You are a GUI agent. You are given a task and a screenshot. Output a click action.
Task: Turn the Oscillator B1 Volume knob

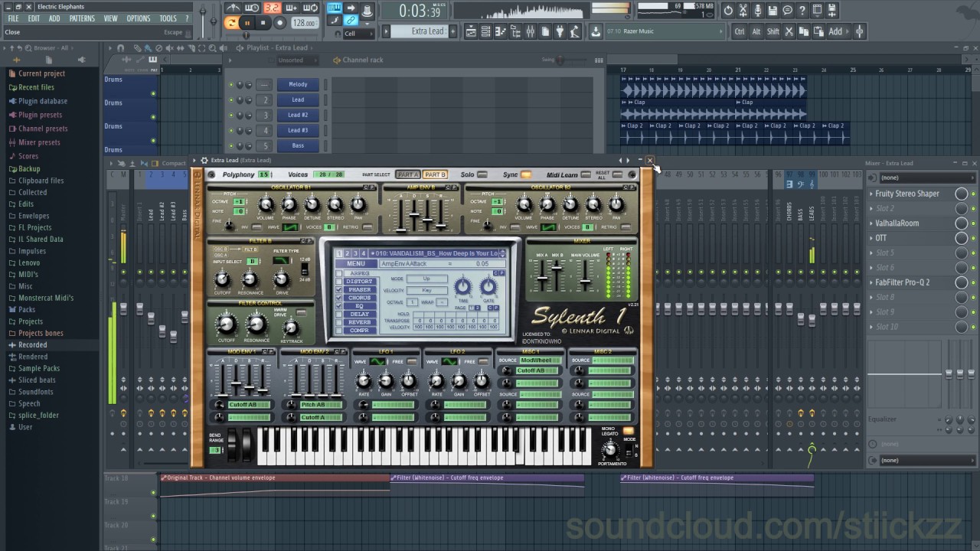pos(266,204)
